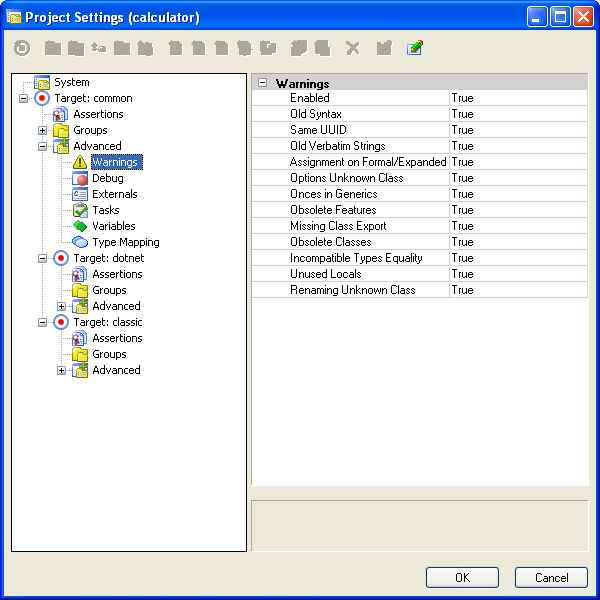The image size is (600, 600).
Task: Select the Debug icon in tree
Action: coord(80,178)
